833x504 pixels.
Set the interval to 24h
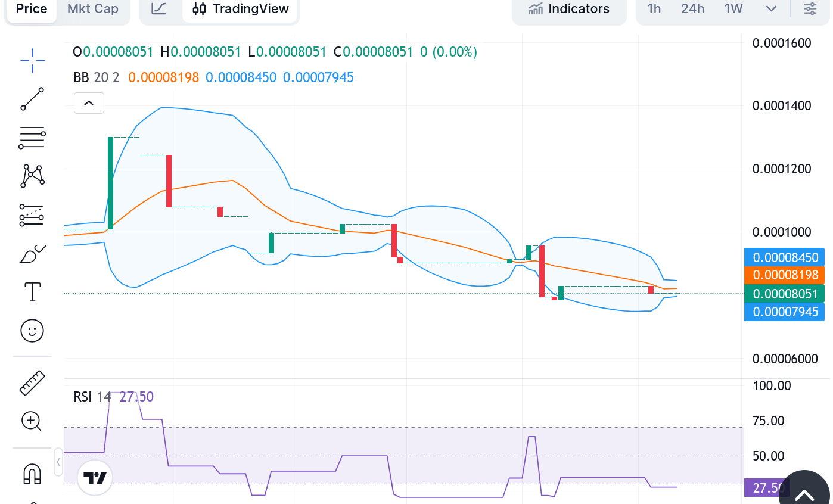692,9
